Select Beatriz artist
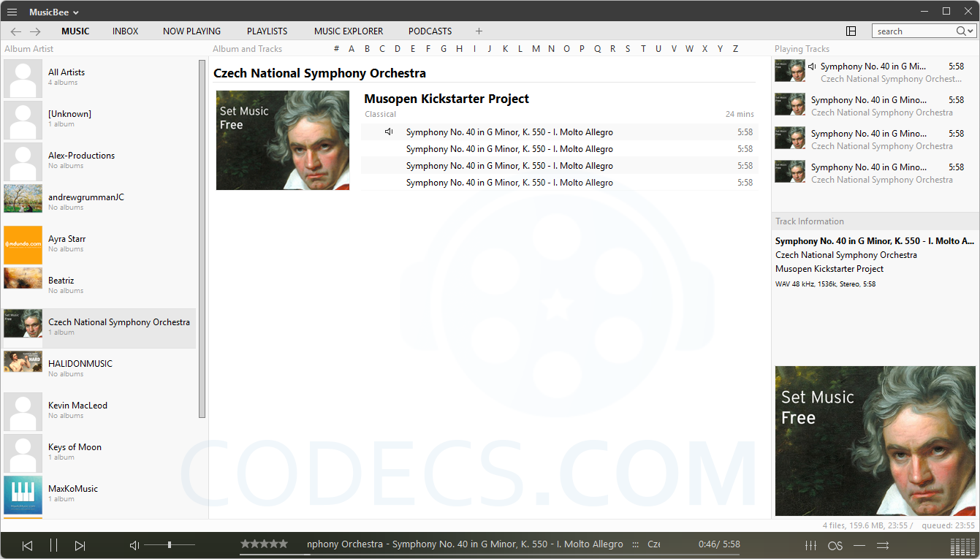The height and width of the screenshot is (559, 980). coord(99,286)
